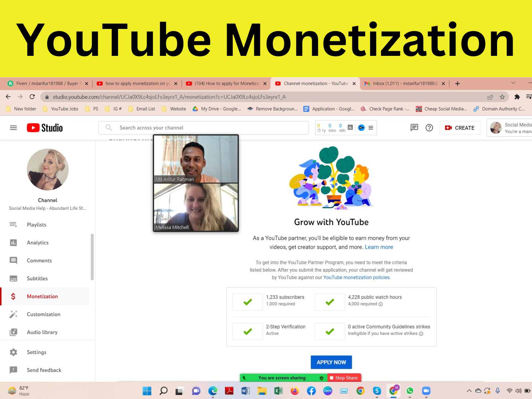Image resolution: width=532 pixels, height=399 pixels.
Task: Click the CREATE button
Action: point(460,128)
